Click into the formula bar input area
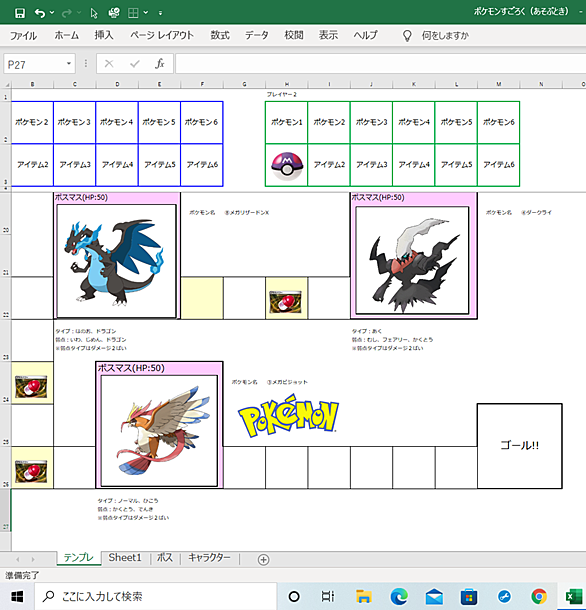The image size is (586, 610). (381, 64)
